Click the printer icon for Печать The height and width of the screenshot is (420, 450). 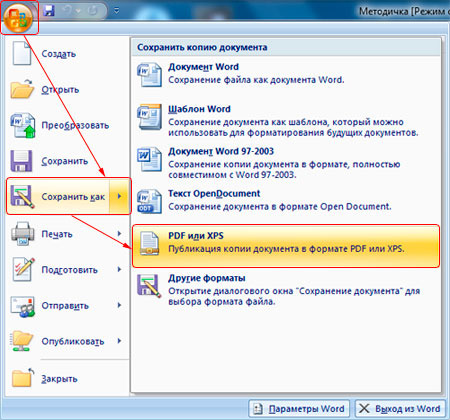[x=22, y=234]
